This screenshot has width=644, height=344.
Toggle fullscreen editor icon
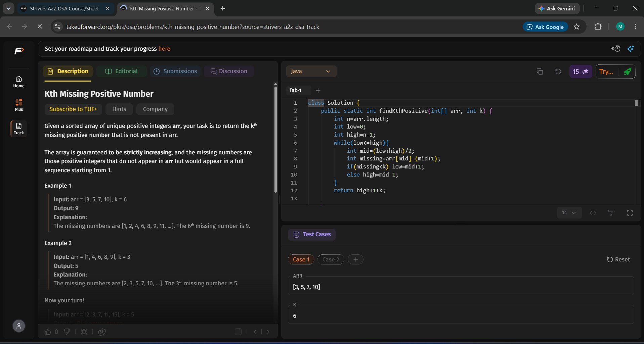tap(630, 213)
